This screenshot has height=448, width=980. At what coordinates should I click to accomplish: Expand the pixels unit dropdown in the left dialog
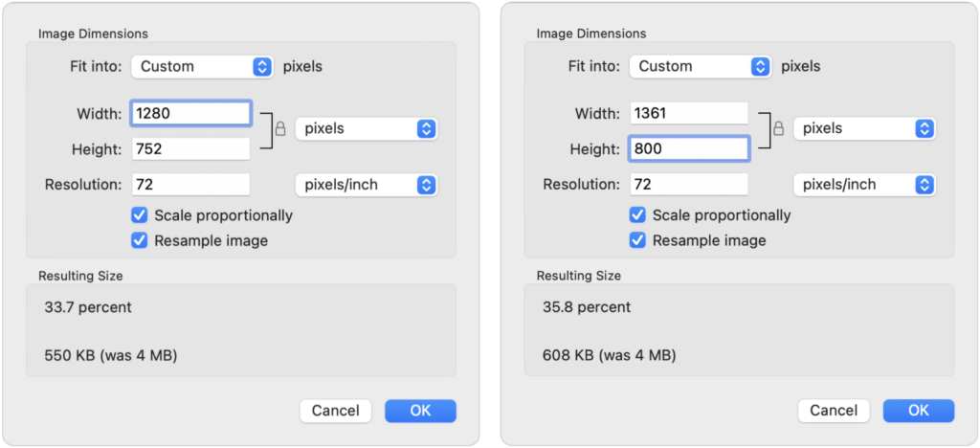pos(366,128)
